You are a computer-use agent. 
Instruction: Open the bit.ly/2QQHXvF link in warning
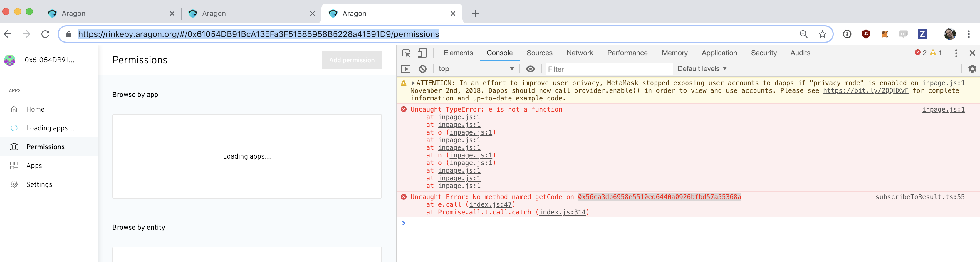click(x=865, y=90)
